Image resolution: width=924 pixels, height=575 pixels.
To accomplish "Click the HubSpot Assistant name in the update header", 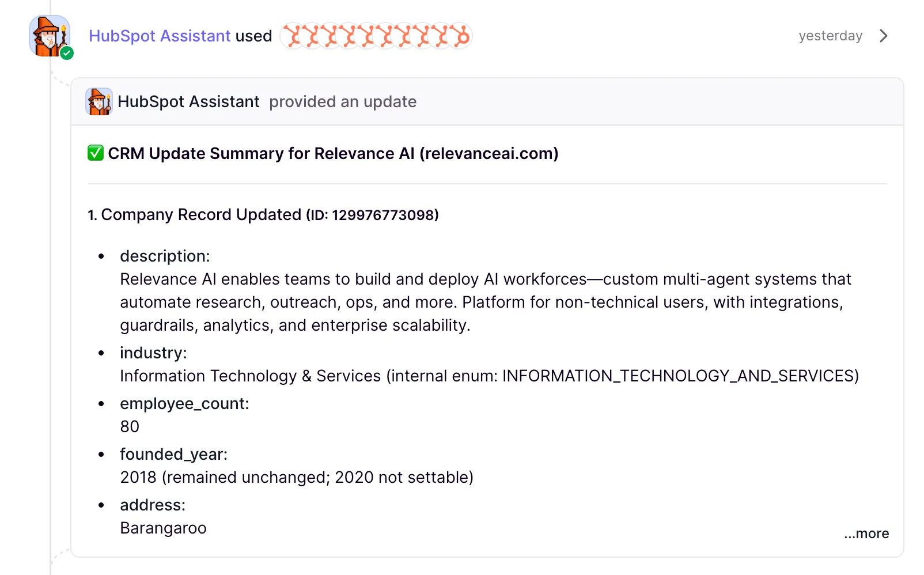I will coord(188,102).
